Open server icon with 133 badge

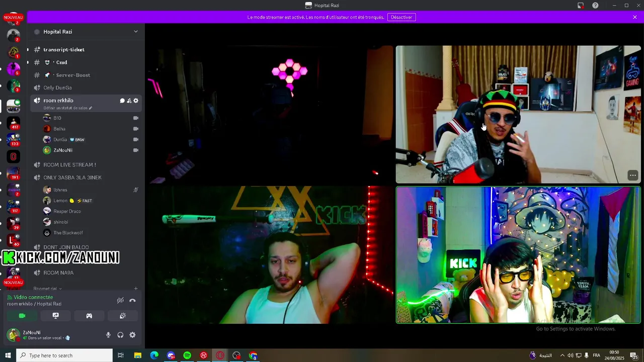14,139
